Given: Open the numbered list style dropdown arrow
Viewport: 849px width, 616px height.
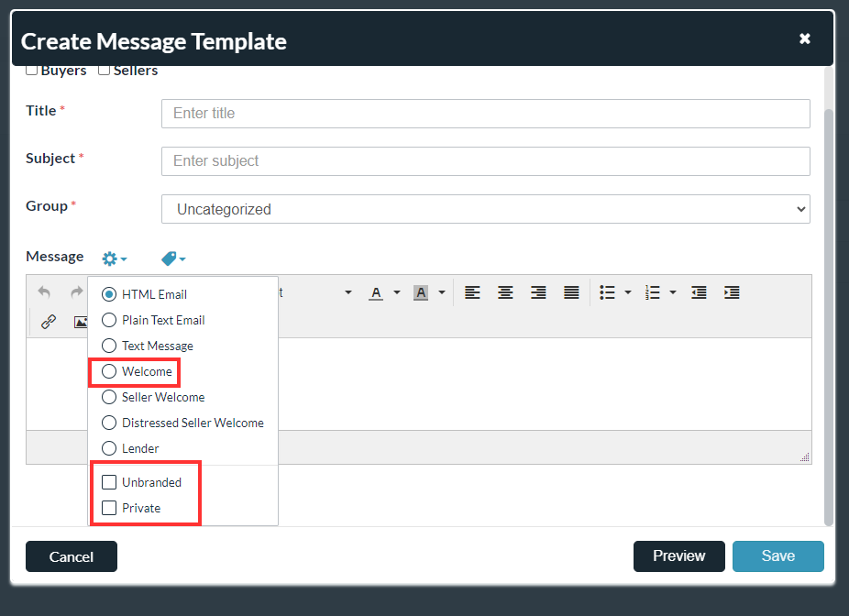Looking at the screenshot, I should pos(673,292).
